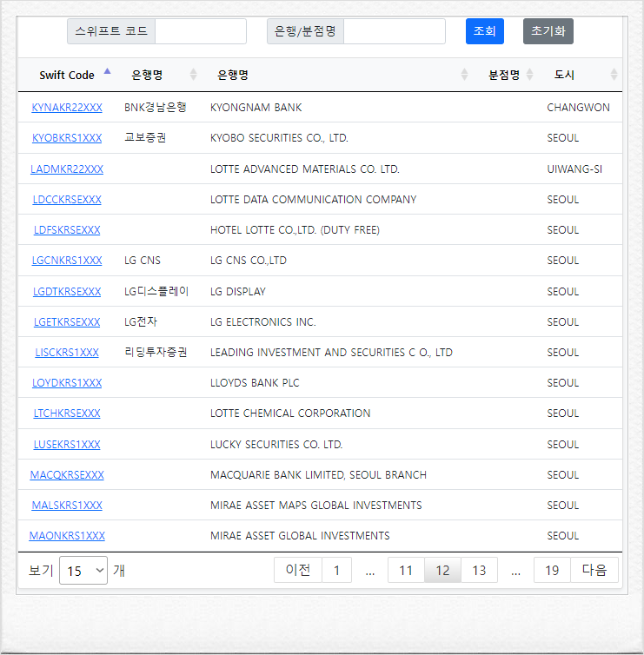Image resolution: width=644 pixels, height=655 pixels.
Task: Jump to page 11
Action: pos(406,570)
